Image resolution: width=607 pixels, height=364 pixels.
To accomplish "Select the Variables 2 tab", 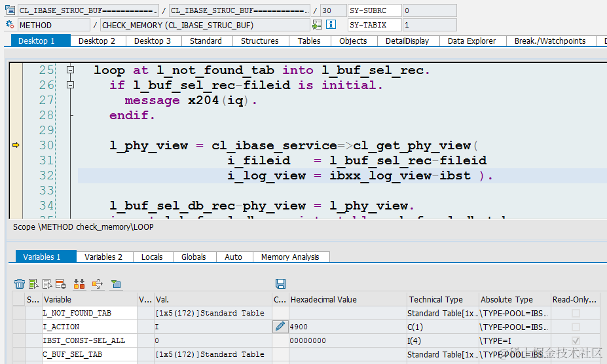I will click(103, 257).
